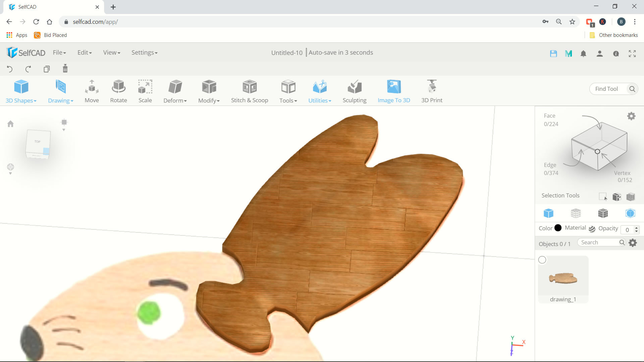The height and width of the screenshot is (362, 644).
Task: Open selection settings gear icon
Action: [x=631, y=116]
